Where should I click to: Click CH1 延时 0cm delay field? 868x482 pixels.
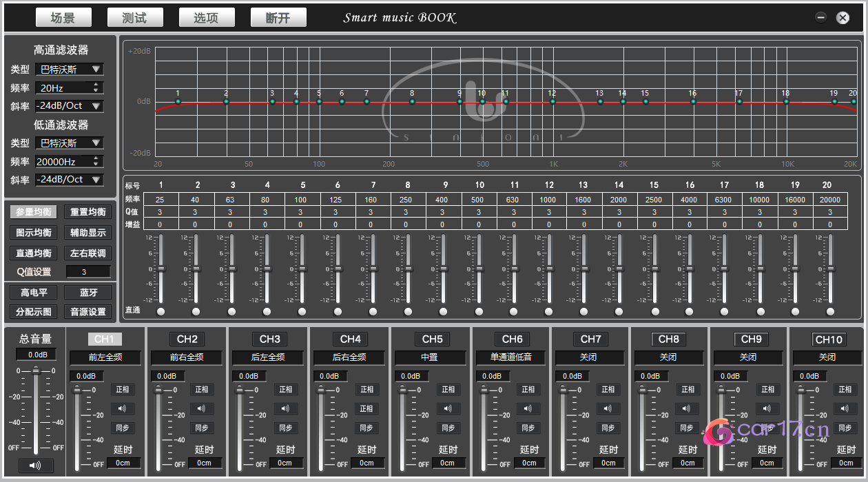[123, 463]
